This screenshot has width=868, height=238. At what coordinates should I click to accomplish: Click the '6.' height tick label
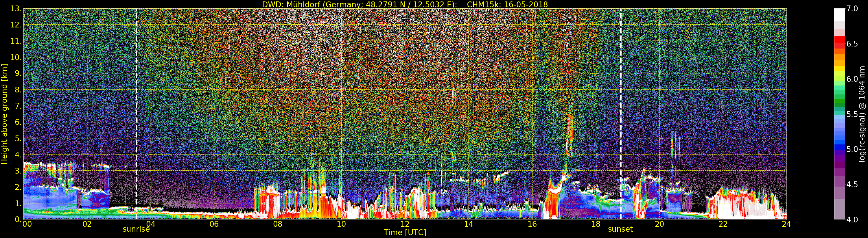(x=18, y=122)
